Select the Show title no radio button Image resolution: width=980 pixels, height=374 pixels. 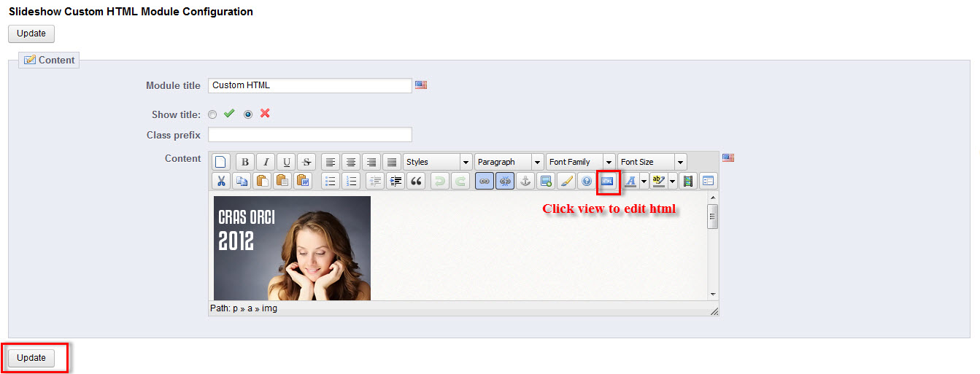pyautogui.click(x=248, y=114)
